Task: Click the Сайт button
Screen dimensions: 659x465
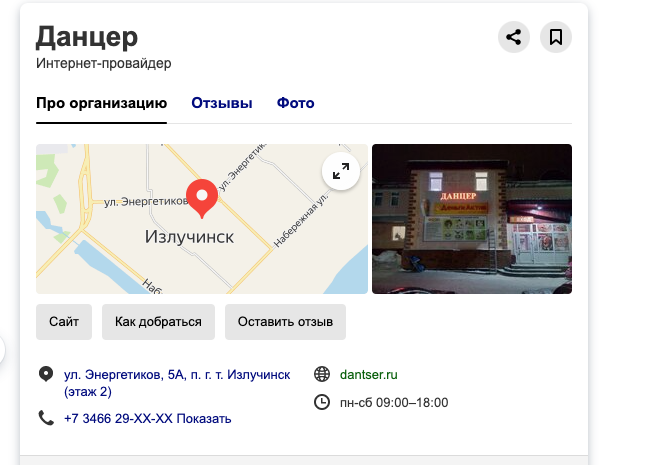Action: [x=64, y=322]
